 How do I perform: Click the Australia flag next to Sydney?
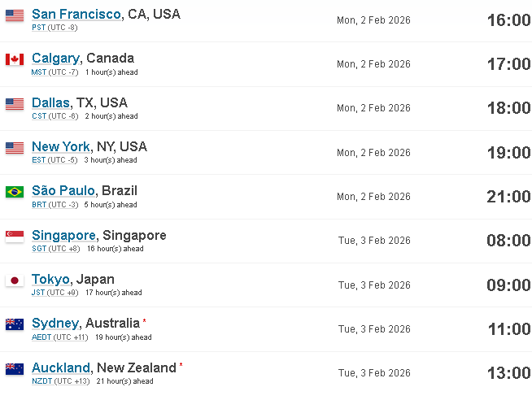coord(15,324)
